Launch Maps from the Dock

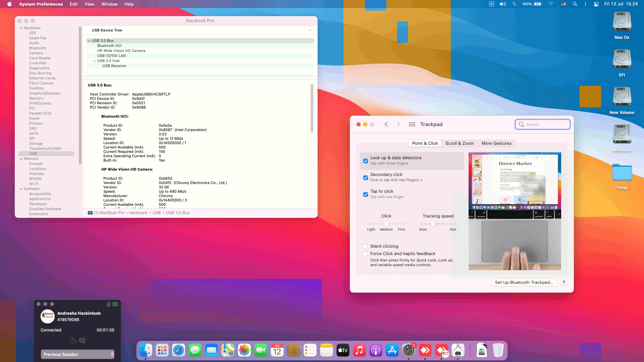point(228,351)
